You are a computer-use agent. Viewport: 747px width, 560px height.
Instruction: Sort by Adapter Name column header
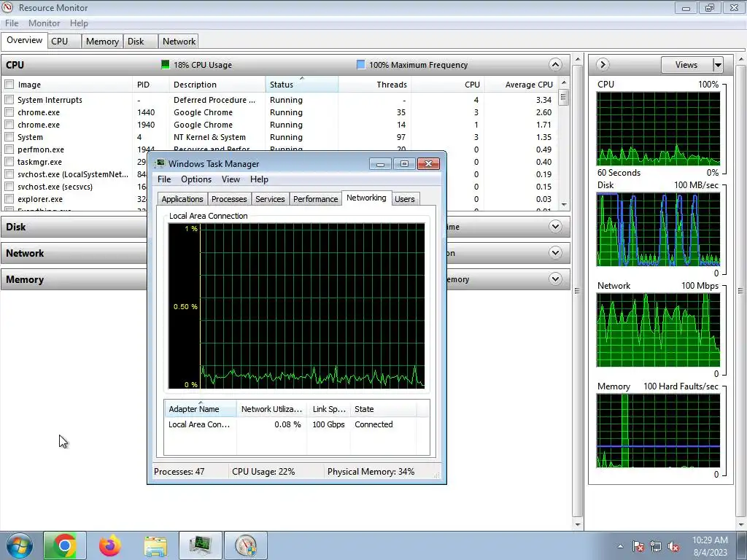[201, 408]
